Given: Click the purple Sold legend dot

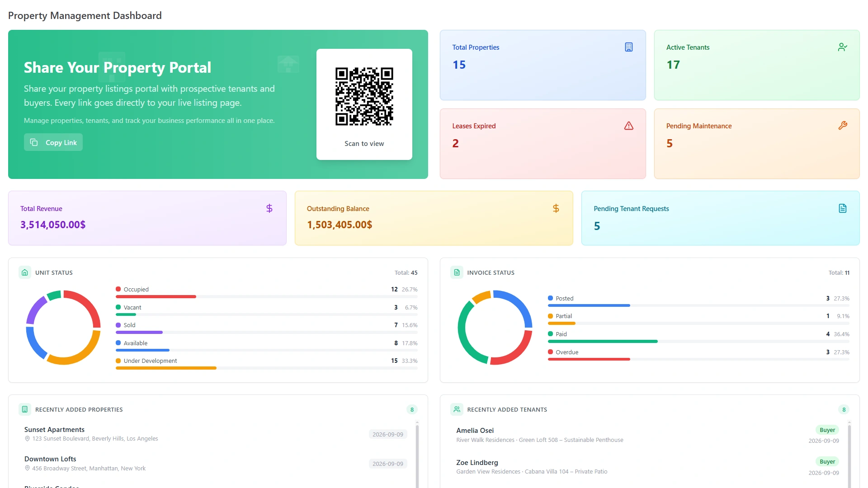Looking at the screenshot, I should 118,325.
